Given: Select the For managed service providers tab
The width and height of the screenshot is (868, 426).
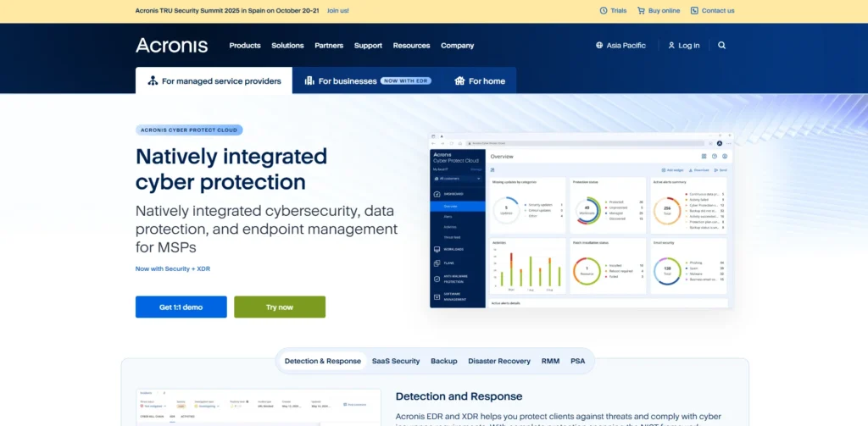Looking at the screenshot, I should pyautogui.click(x=214, y=80).
